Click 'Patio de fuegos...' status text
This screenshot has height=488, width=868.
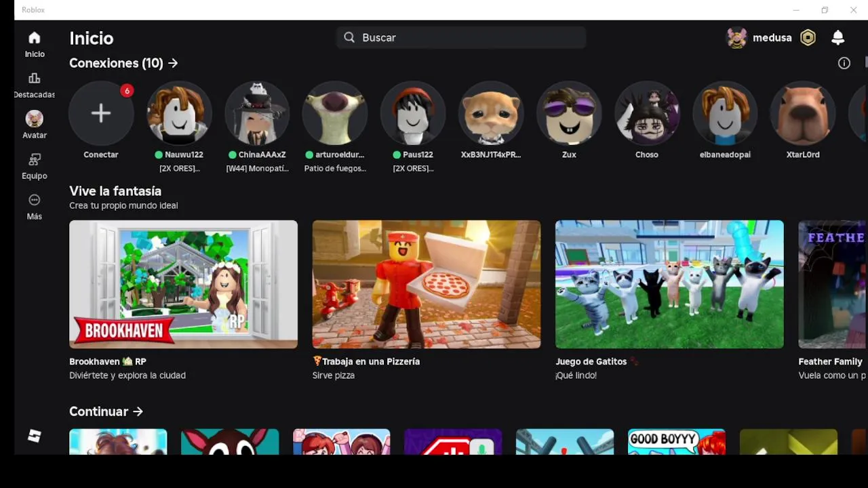pyautogui.click(x=335, y=168)
